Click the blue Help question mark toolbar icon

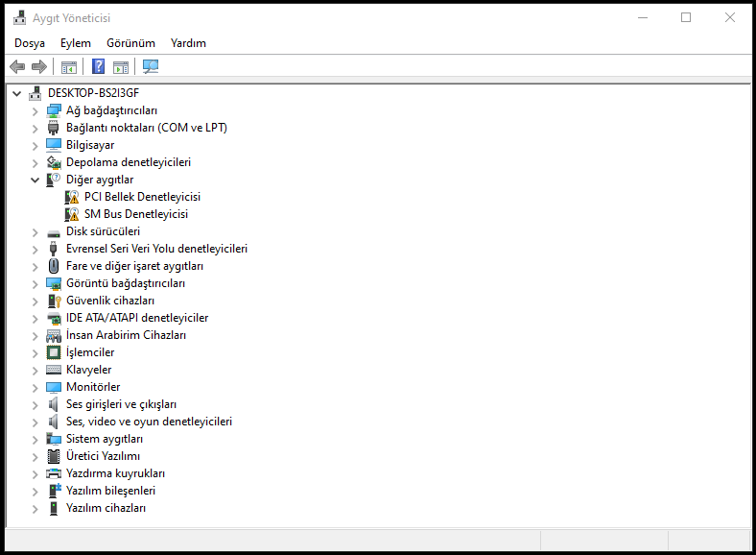click(x=99, y=66)
